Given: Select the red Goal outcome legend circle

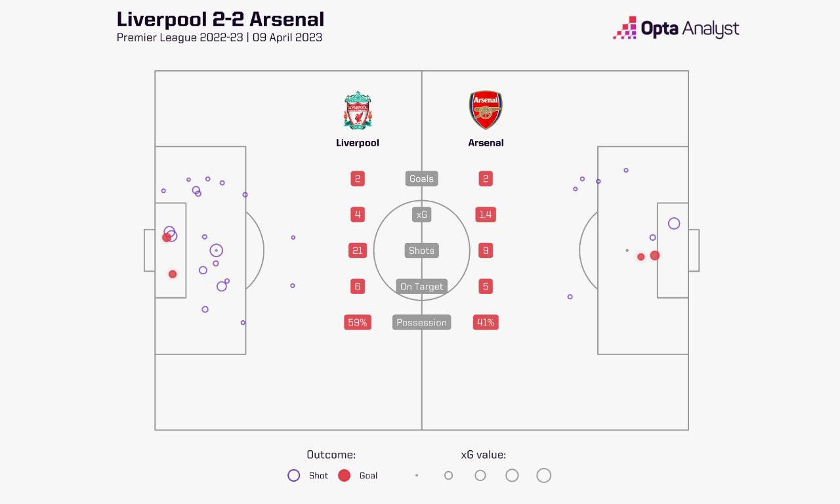Looking at the screenshot, I should point(344,476).
